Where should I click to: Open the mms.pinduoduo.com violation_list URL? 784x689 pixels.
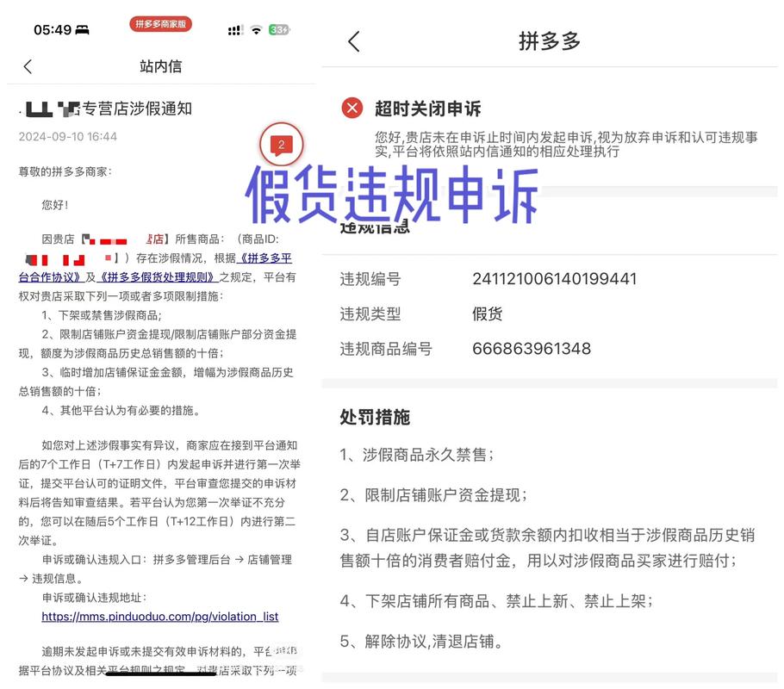[x=160, y=617]
